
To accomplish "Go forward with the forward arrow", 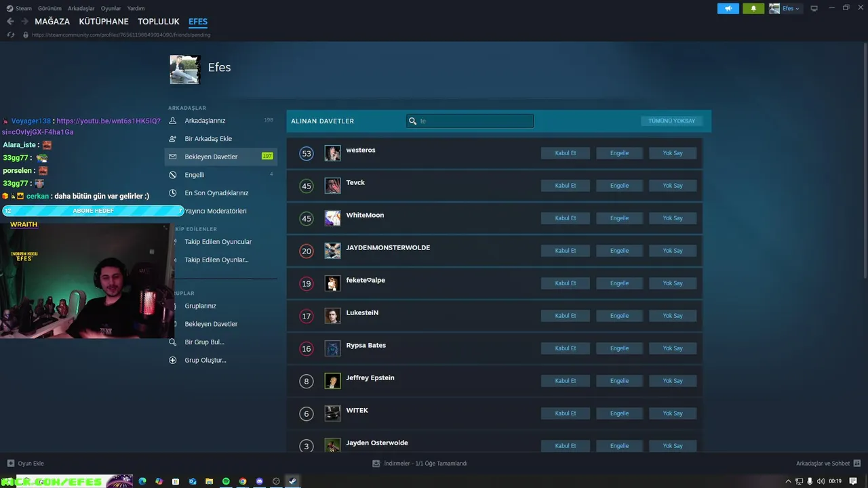I will pyautogui.click(x=24, y=22).
